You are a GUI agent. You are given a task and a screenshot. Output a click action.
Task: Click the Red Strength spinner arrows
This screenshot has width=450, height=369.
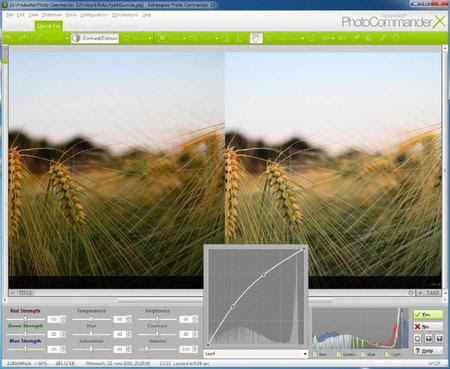point(63,319)
